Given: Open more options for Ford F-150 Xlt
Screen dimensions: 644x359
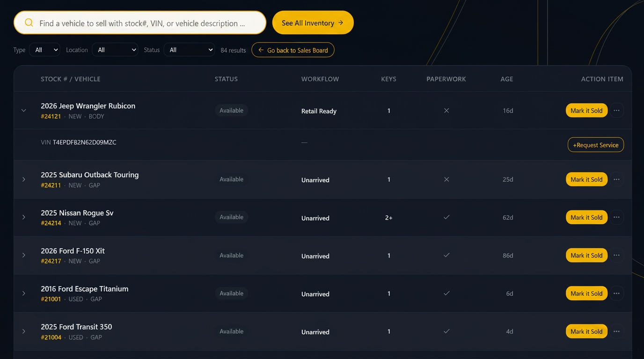Looking at the screenshot, I should tap(616, 255).
